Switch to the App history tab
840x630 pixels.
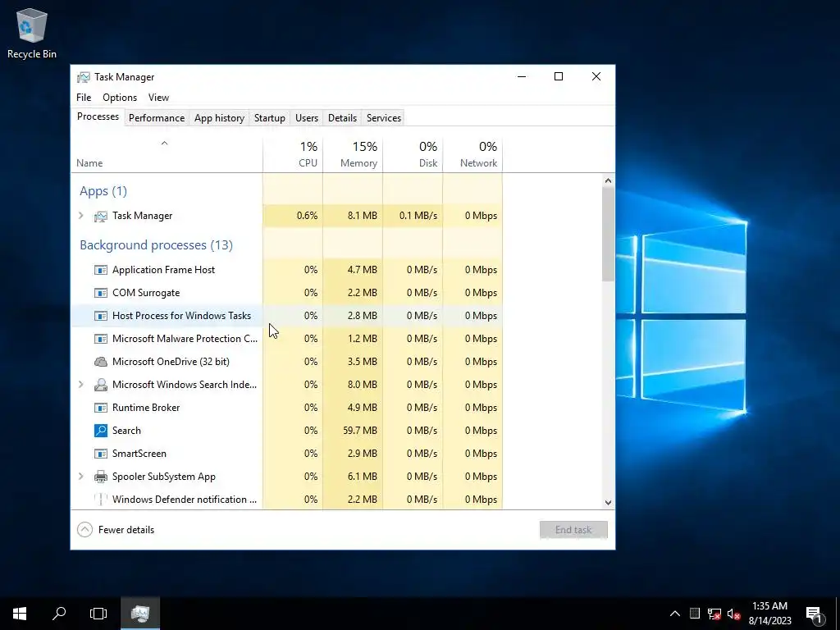point(219,118)
